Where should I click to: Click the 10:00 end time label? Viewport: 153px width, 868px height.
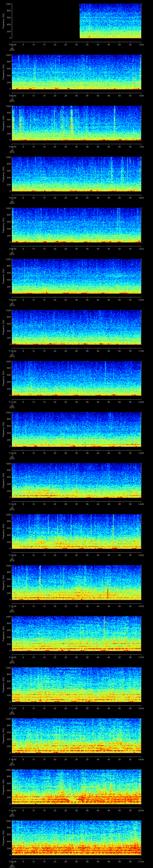pyautogui.click(x=141, y=300)
